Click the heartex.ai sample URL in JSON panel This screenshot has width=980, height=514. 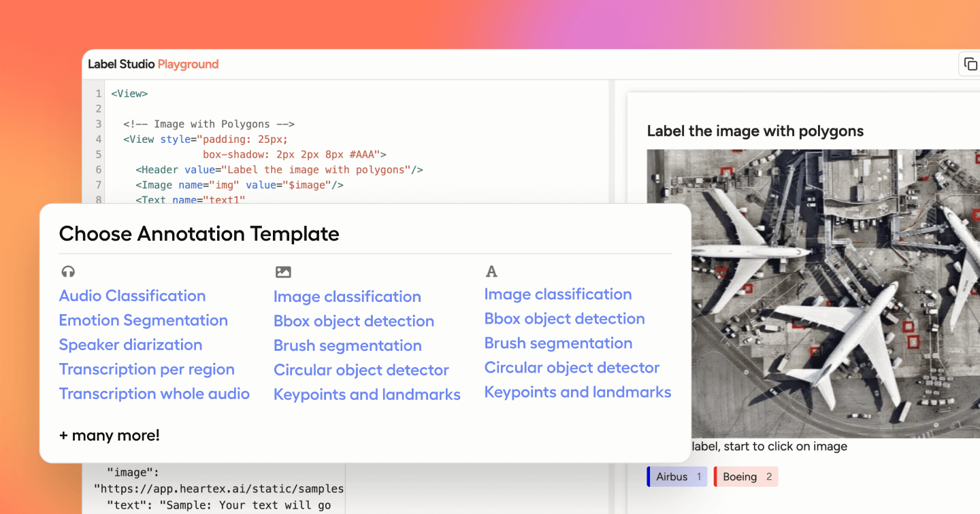218,489
